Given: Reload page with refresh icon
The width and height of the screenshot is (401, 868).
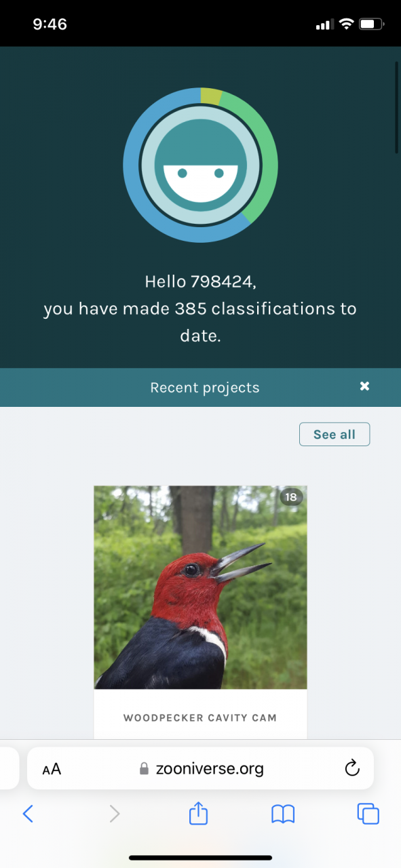Looking at the screenshot, I should 351,768.
